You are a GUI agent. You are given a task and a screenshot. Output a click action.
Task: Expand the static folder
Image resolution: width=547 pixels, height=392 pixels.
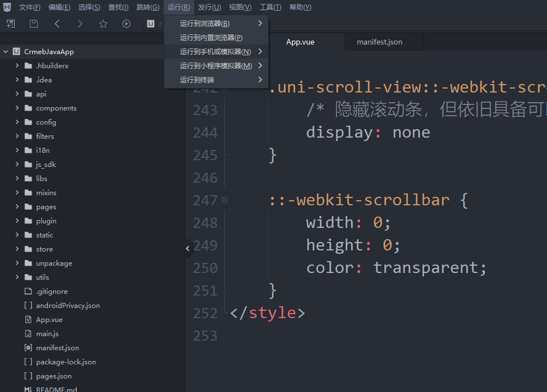click(17, 235)
